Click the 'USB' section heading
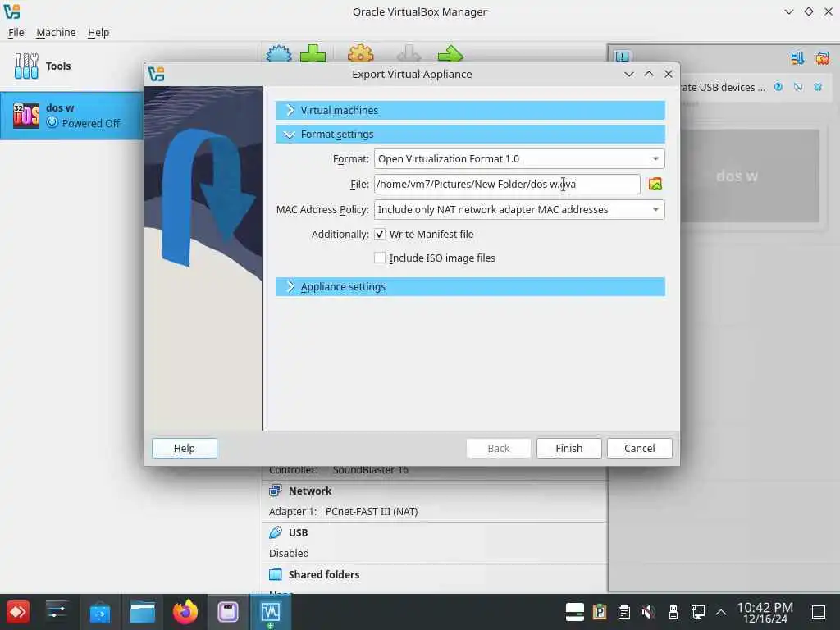Viewport: 840px width, 630px height. tap(298, 532)
